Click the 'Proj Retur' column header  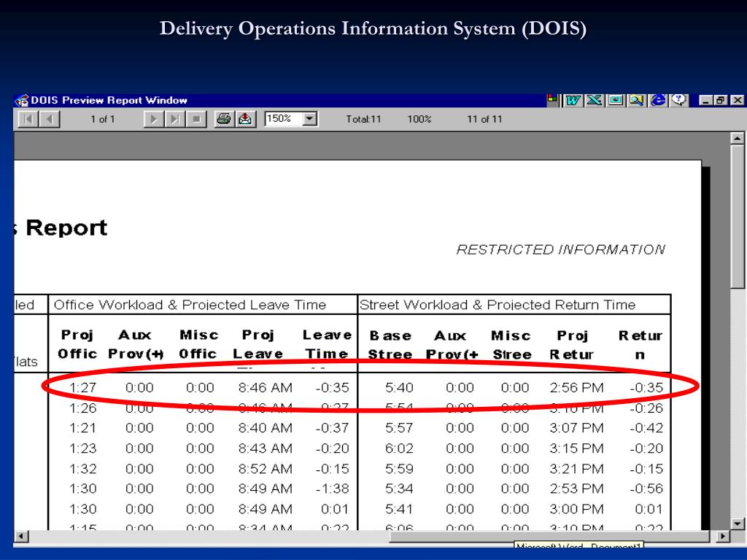572,345
